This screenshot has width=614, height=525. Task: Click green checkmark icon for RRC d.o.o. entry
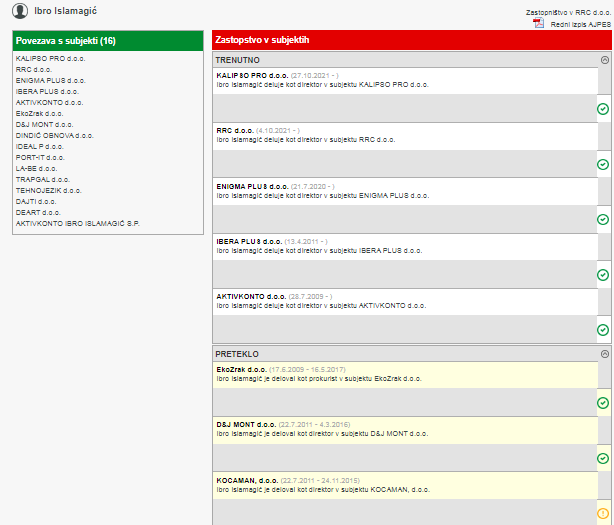point(602,164)
